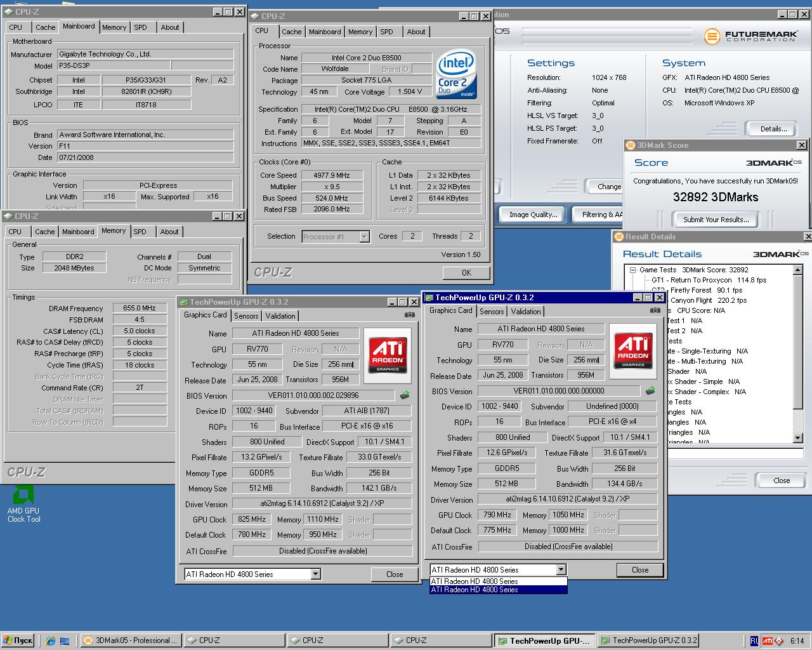The width and height of the screenshot is (812, 650).
Task: Click scroll up arrow in Result Details list
Action: [x=798, y=270]
